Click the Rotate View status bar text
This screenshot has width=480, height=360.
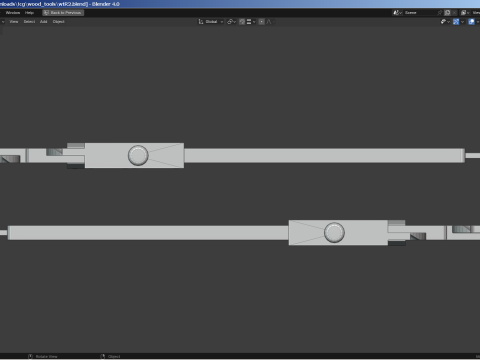click(x=46, y=356)
